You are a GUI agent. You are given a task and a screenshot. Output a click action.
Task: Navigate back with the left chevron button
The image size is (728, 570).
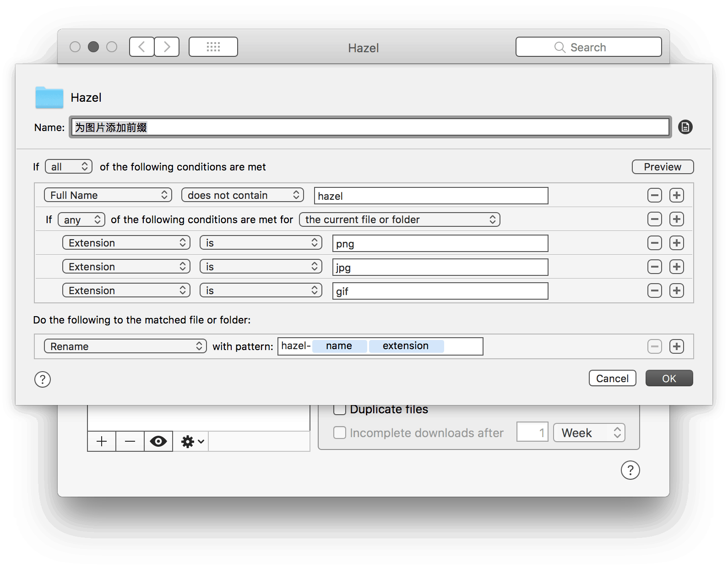tap(142, 47)
